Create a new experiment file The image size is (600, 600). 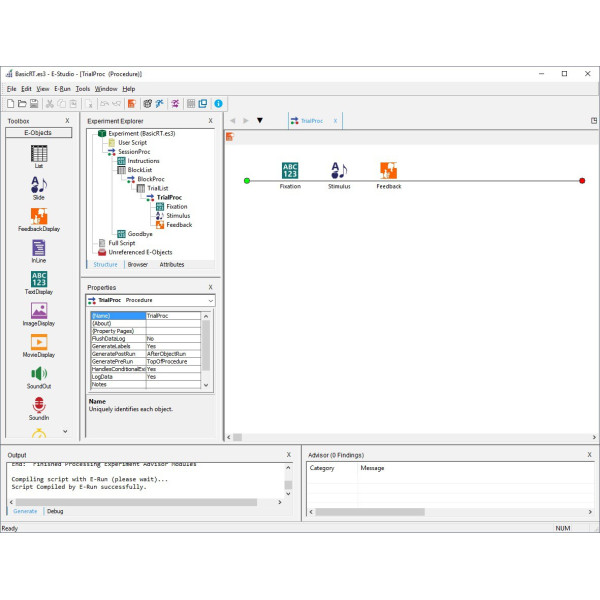point(11,103)
